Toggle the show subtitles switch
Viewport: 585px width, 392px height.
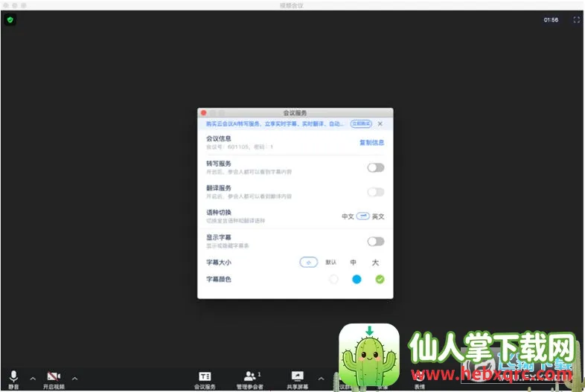pyautogui.click(x=376, y=241)
